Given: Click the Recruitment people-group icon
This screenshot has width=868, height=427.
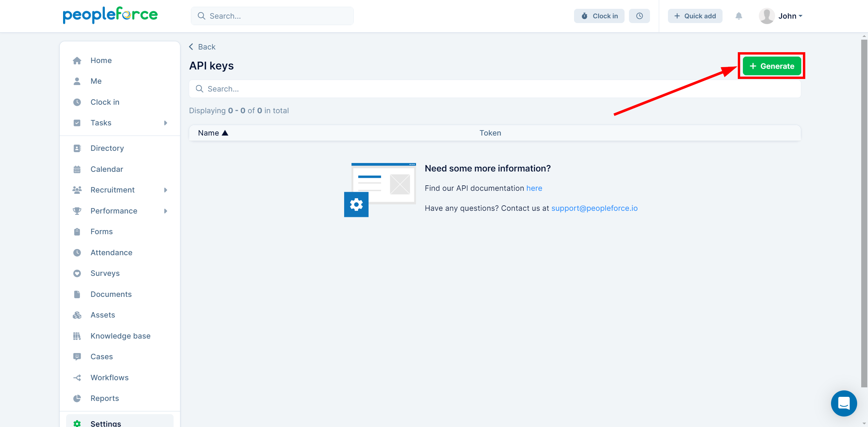Looking at the screenshot, I should (77, 190).
